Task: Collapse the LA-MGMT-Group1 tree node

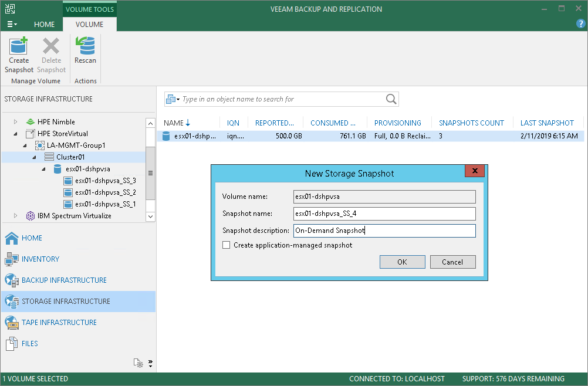Action: 25,145
